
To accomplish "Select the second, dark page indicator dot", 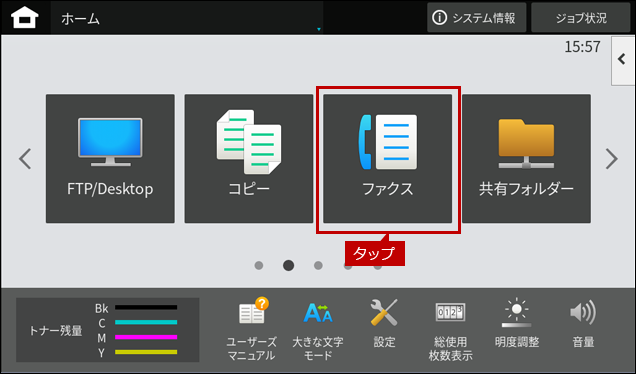I will (288, 265).
